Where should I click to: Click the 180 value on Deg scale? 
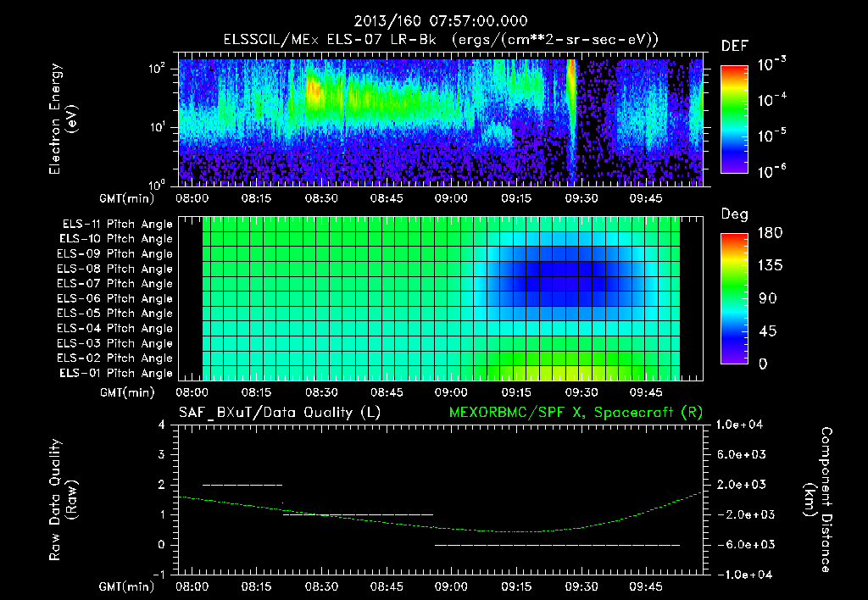point(770,233)
